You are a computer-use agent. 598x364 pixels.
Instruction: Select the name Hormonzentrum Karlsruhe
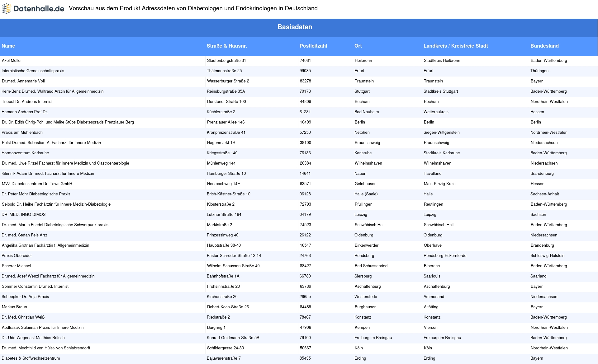coord(25,153)
